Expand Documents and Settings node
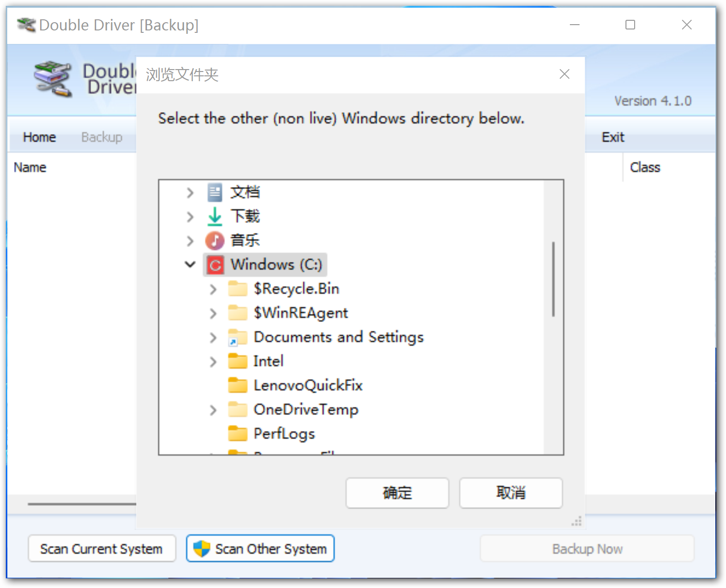Screen dimensions: 726x588 [213, 338]
